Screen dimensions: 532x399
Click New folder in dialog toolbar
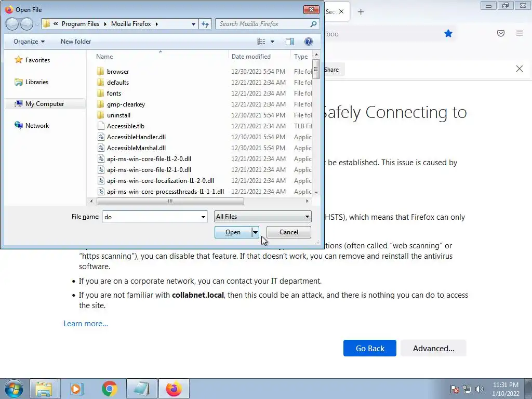(76, 42)
